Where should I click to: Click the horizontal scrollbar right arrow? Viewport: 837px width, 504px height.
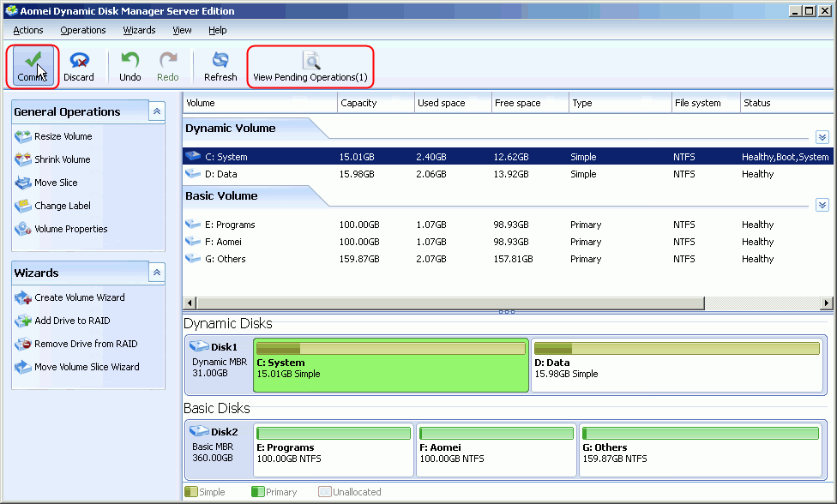(x=827, y=303)
